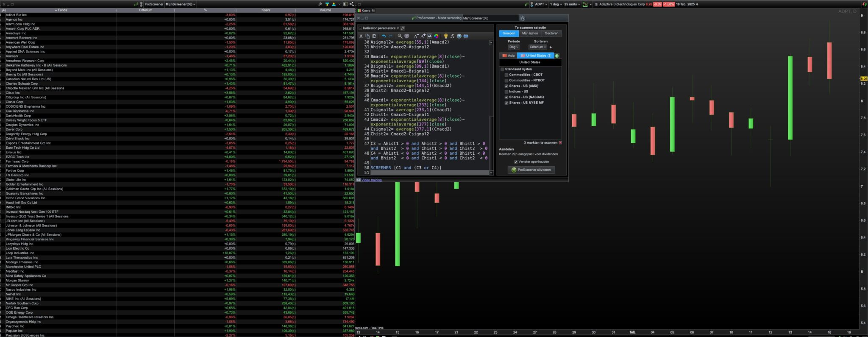
Task: Enable Commodities - NYBOT market
Action: click(506, 80)
